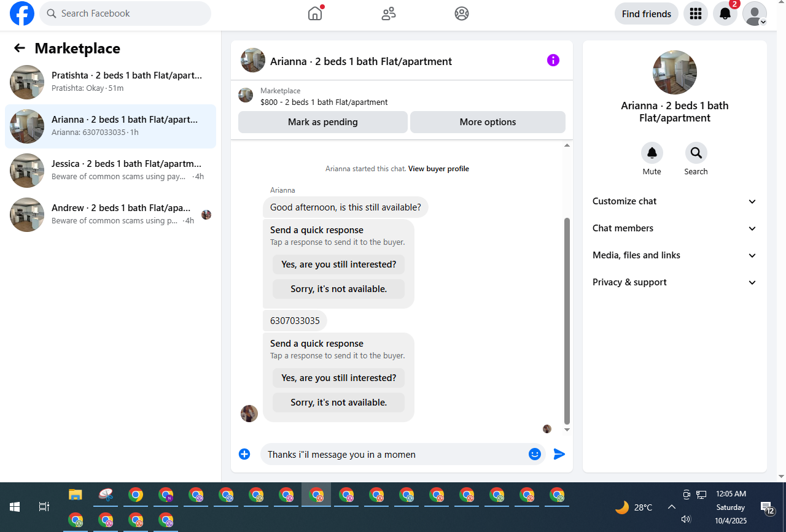786x532 pixels.
Task: Open the emoji picker in the message box
Action: point(535,454)
